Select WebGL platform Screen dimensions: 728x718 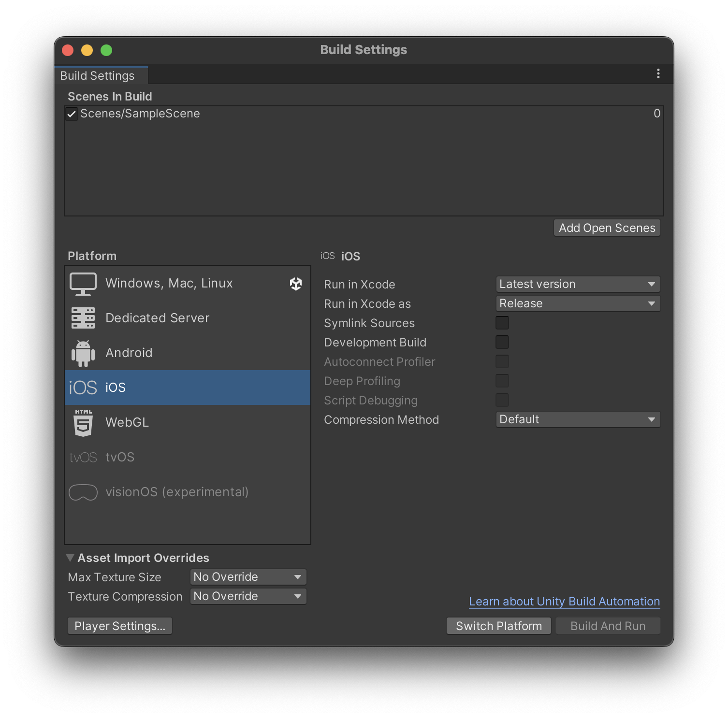click(188, 423)
